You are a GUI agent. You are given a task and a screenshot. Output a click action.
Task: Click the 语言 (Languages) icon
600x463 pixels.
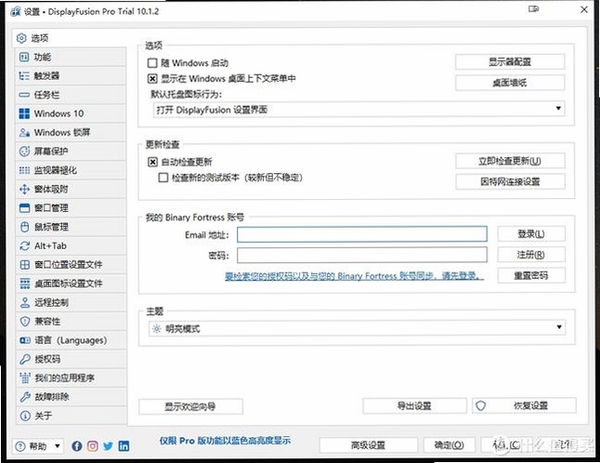[24, 340]
